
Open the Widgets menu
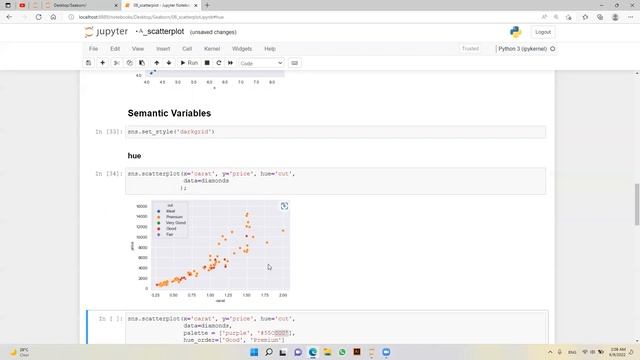[242, 49]
